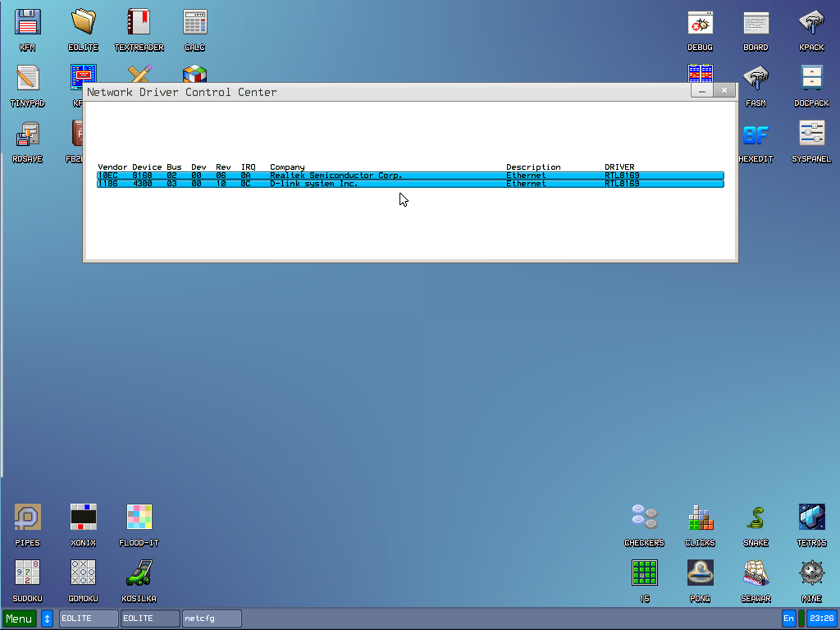
Task: Launch the KOSILKA lawnmower game
Action: [139, 574]
